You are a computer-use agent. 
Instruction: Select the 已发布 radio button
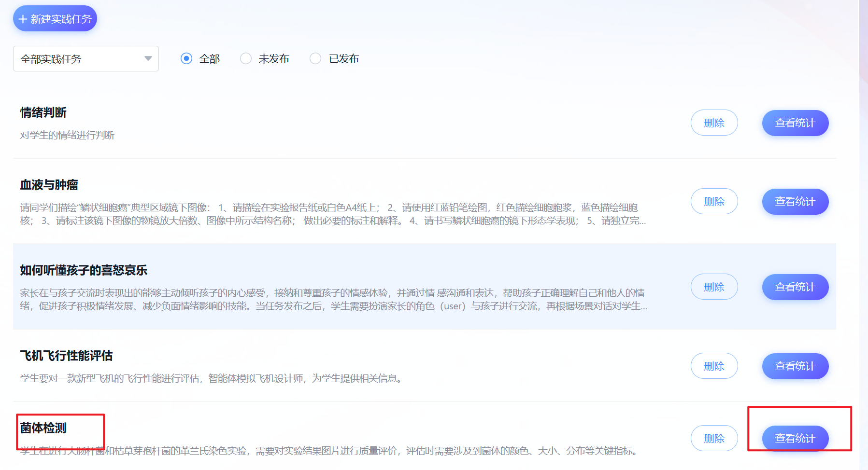pyautogui.click(x=315, y=59)
